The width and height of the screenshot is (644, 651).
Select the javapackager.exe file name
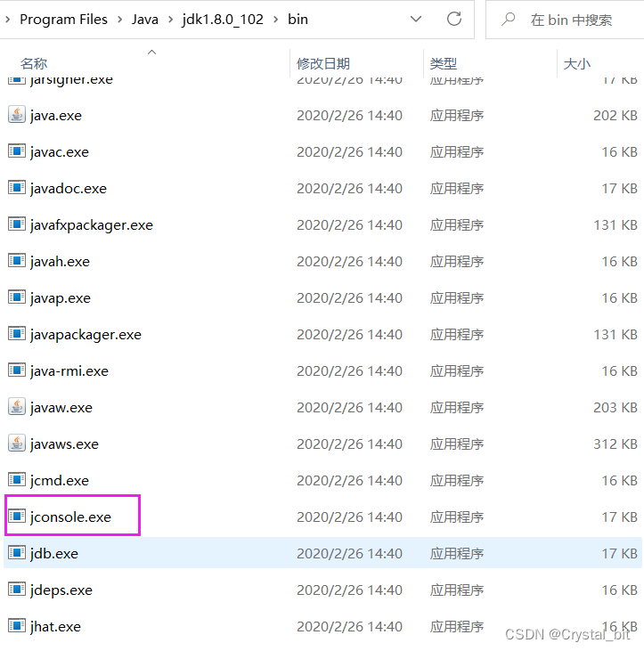click(x=86, y=335)
